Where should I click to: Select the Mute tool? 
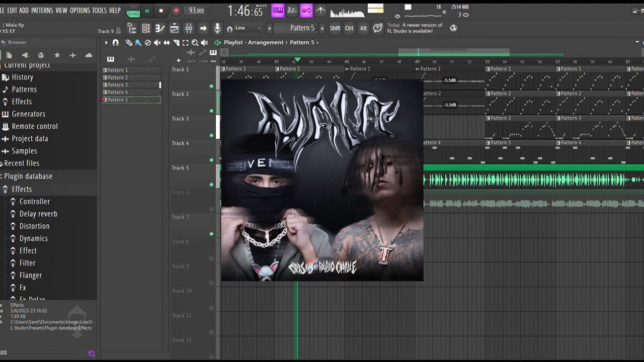pos(157,43)
